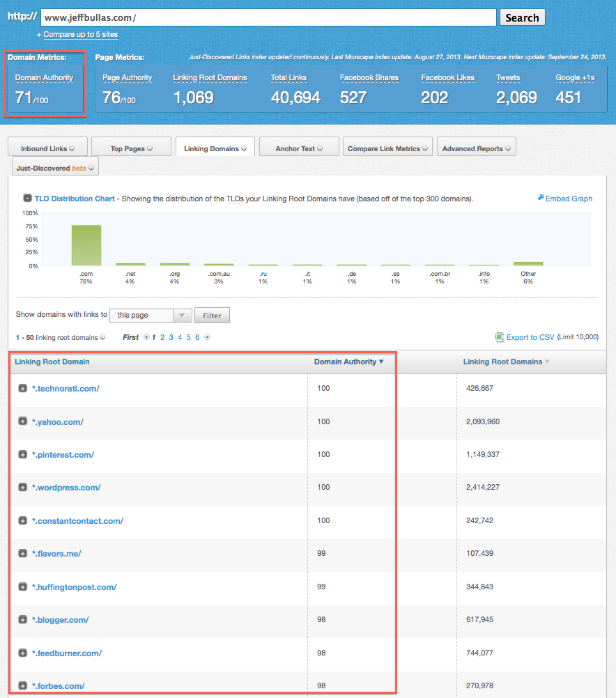Click info icon on Anchor Text tab
The image size is (616, 698).
click(x=320, y=148)
